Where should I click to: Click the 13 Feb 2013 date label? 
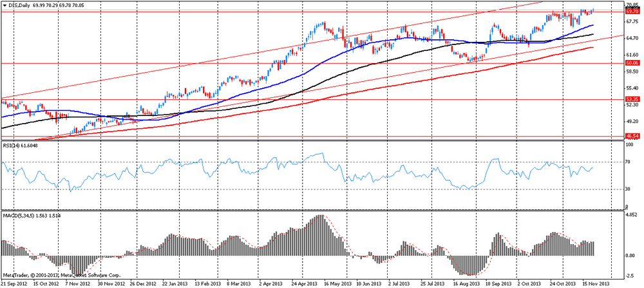pos(207,284)
